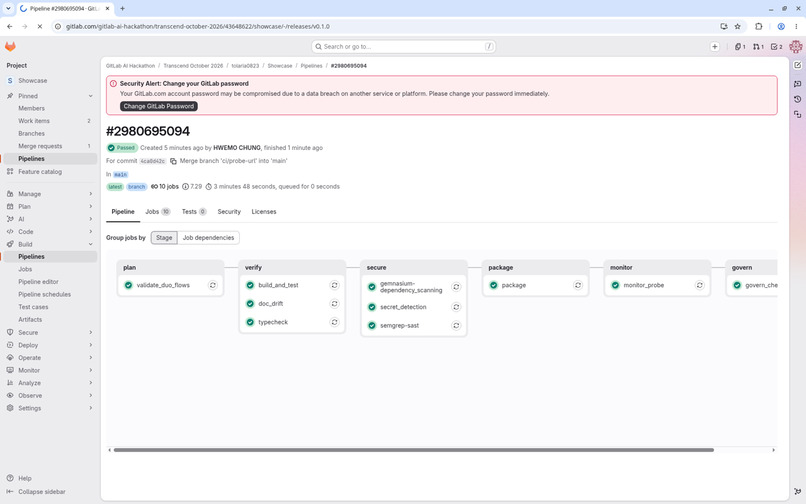Retry the validate_duo_flows job
Image resolution: width=806 pixels, height=504 pixels.
click(212, 285)
